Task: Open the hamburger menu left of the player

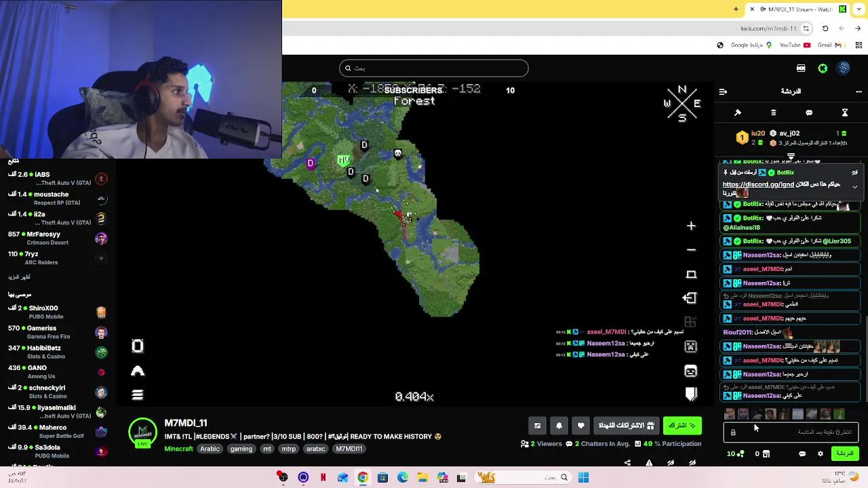Action: (x=138, y=395)
